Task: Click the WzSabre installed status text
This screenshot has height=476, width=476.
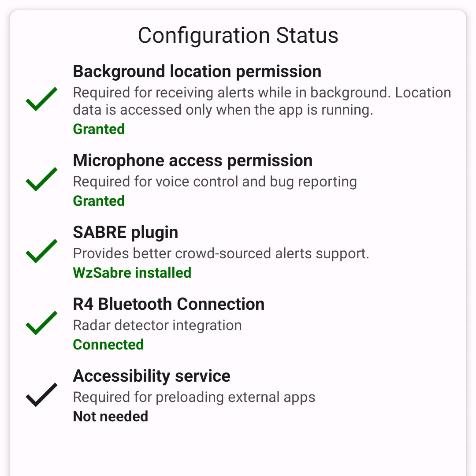Action: pos(132,273)
